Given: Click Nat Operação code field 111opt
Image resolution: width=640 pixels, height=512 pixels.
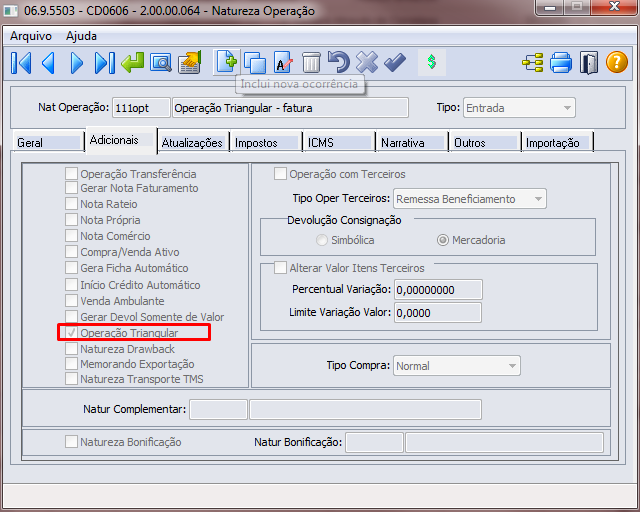Looking at the screenshot, I should click(x=141, y=108).
